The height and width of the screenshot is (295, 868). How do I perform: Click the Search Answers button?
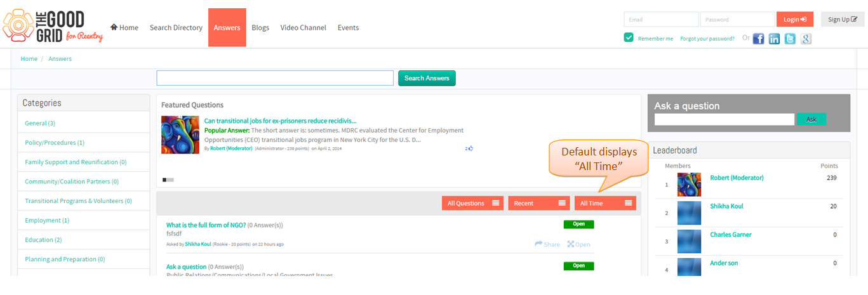[427, 78]
